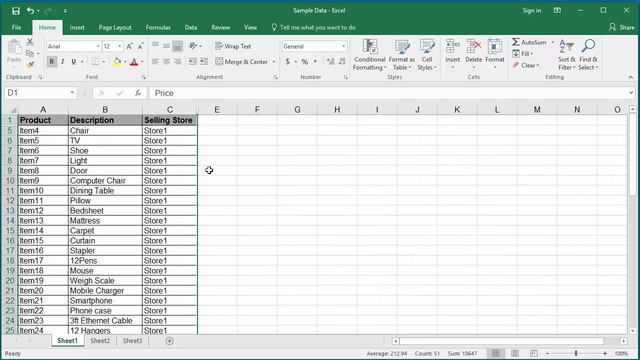Toggle Merge & Center for selection
This screenshot has width=640, height=360.
(x=241, y=62)
